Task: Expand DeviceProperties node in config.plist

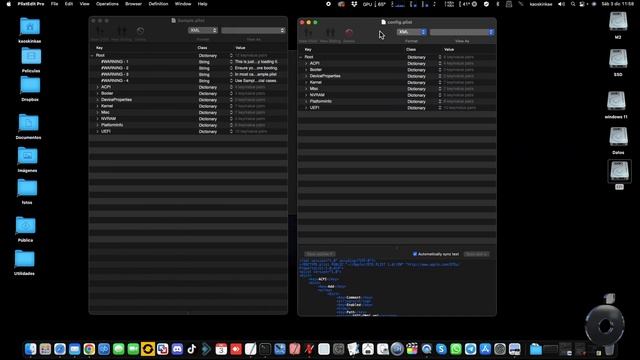Action: click(306, 76)
